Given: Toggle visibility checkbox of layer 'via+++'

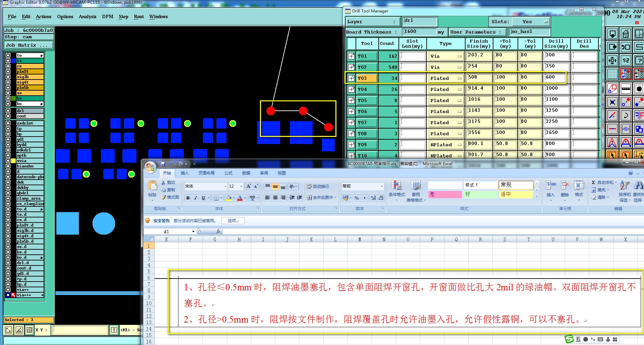Looking at the screenshot, I should [8, 295].
